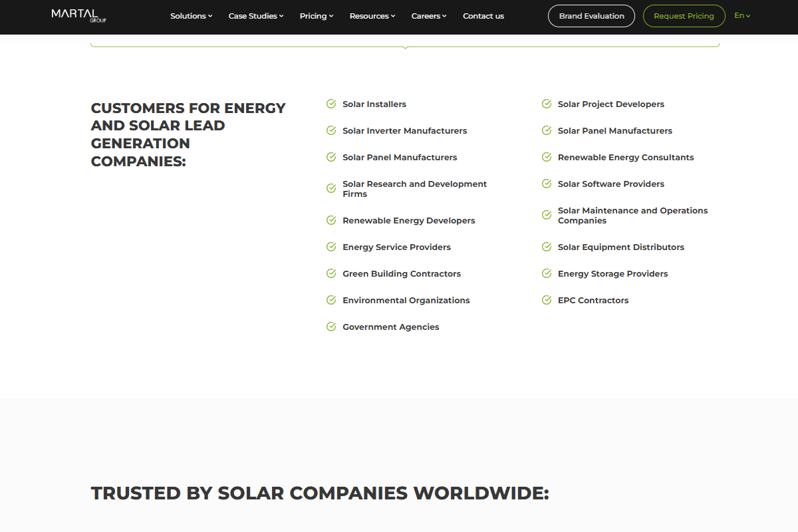Viewport: 798px width, 532px height.
Task: Click the checkmark icon beside EPC Contractors
Action: (547, 300)
